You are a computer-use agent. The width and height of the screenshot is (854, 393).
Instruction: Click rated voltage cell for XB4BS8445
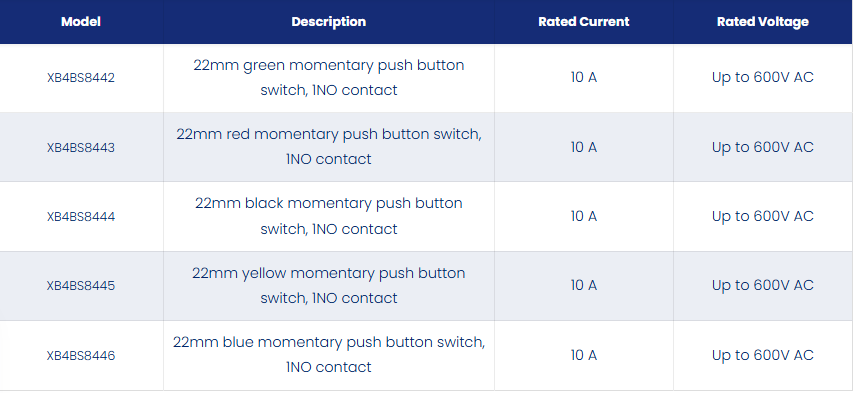point(762,285)
